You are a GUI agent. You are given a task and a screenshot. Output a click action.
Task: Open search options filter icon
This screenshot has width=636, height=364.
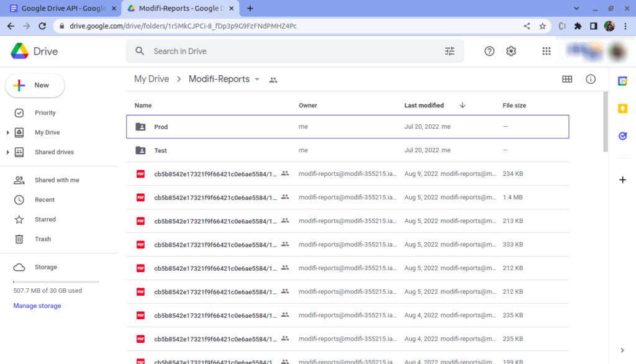[x=450, y=52]
